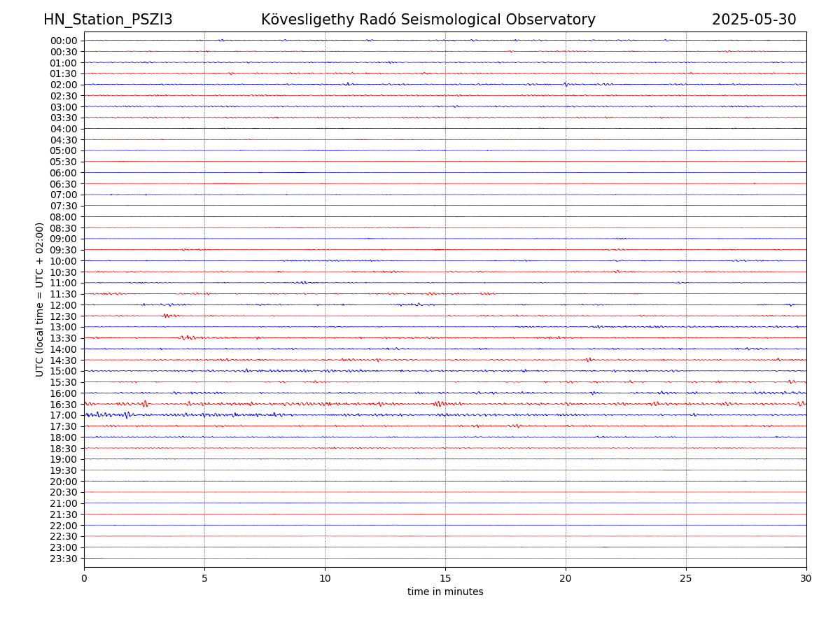Click the 09:00 row label
This screenshot has width=840, height=630.
[x=64, y=239]
